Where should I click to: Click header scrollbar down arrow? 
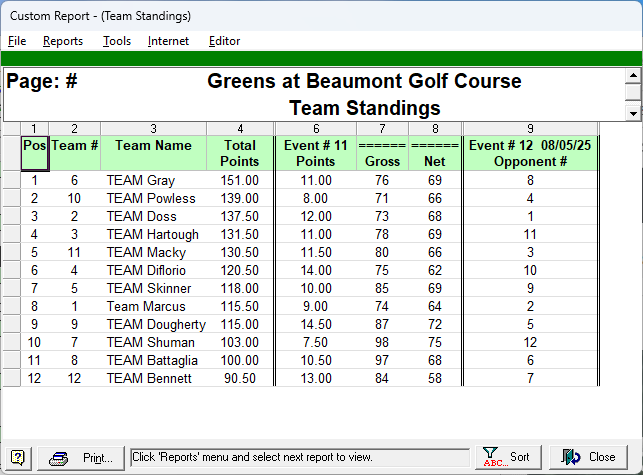click(632, 112)
